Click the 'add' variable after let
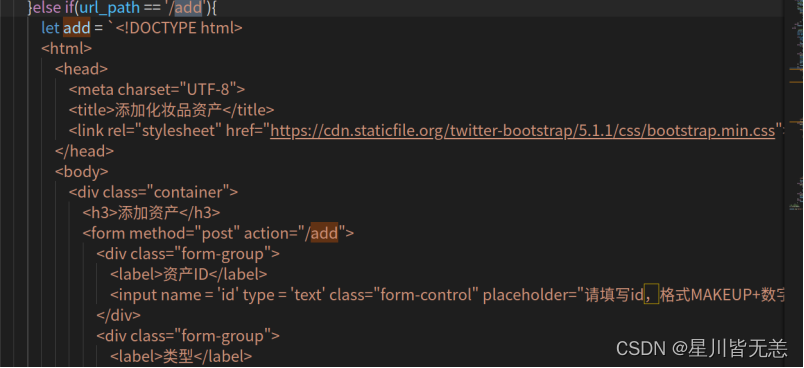 click(77, 28)
